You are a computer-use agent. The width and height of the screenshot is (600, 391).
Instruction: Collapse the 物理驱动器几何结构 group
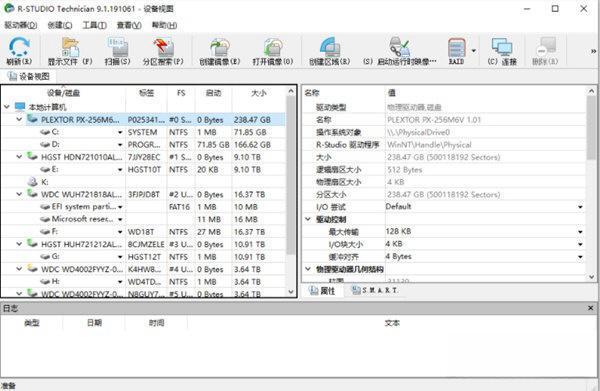(308, 269)
